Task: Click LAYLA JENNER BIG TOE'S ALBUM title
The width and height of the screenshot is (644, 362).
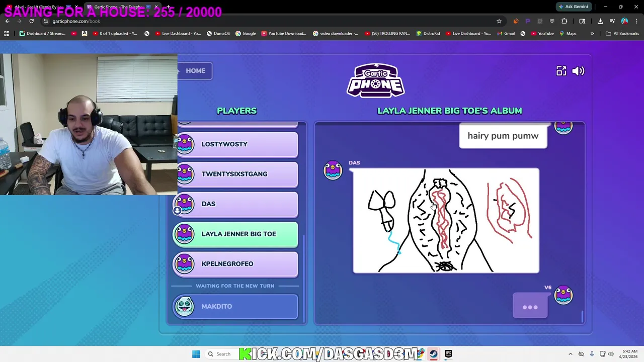Action: (450, 111)
